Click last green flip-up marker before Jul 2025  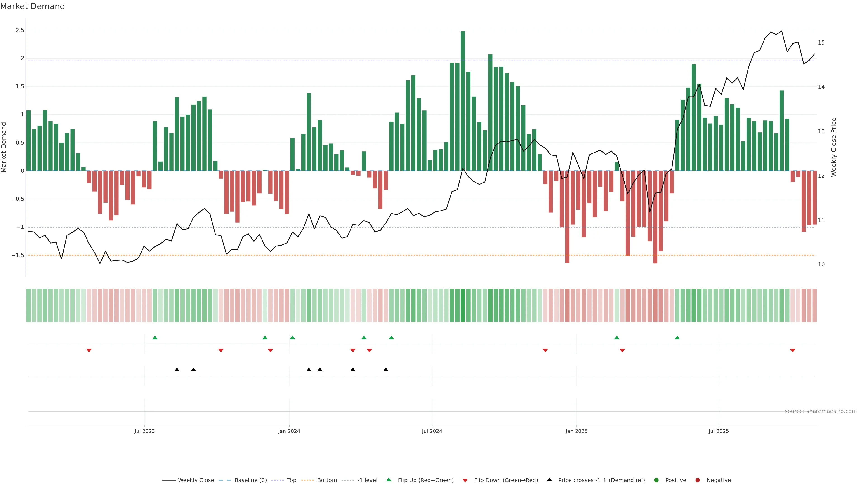tap(677, 338)
